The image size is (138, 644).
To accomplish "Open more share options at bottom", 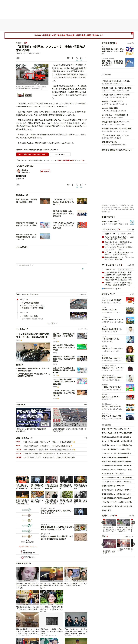I will click(85, 185).
